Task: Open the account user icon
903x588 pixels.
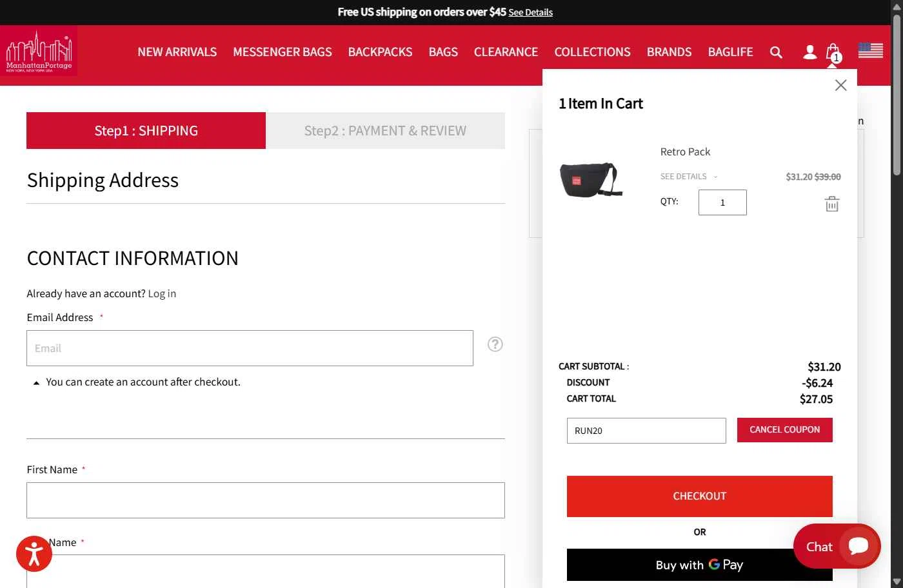Action: tap(809, 52)
